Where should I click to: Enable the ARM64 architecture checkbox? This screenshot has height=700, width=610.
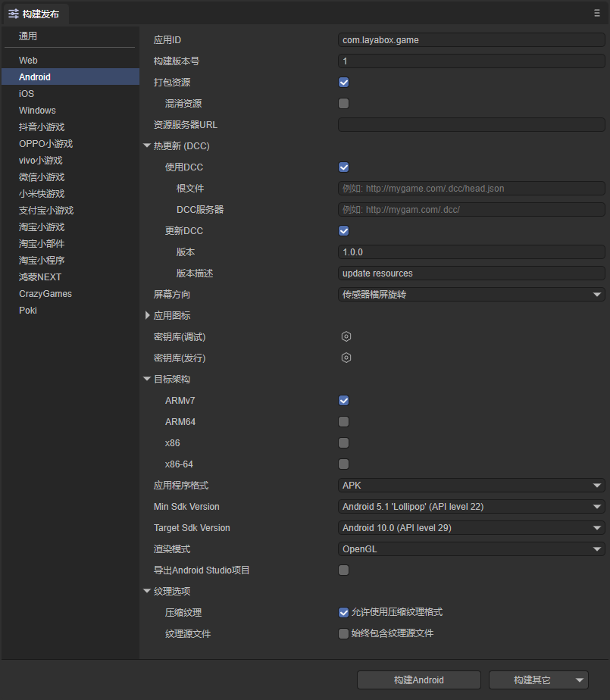tap(343, 422)
